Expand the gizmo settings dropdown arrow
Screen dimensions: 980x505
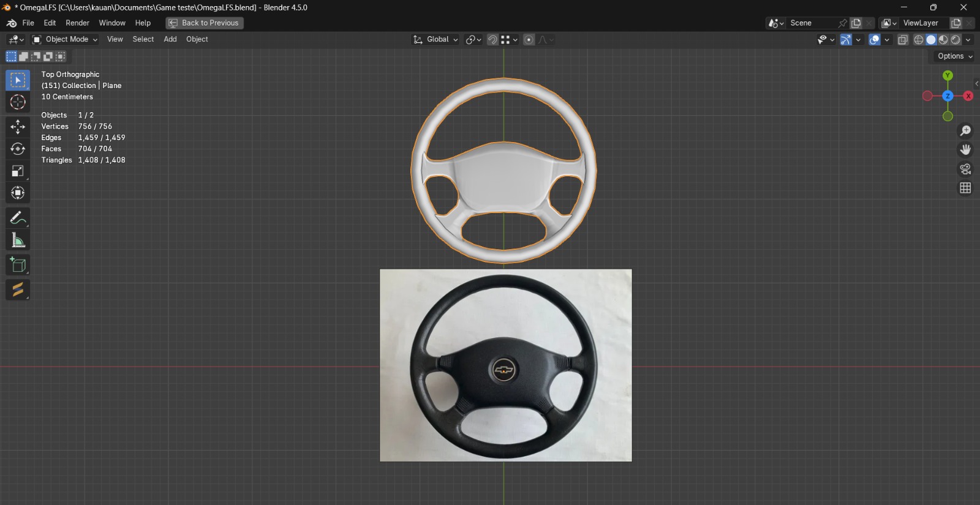(x=858, y=40)
